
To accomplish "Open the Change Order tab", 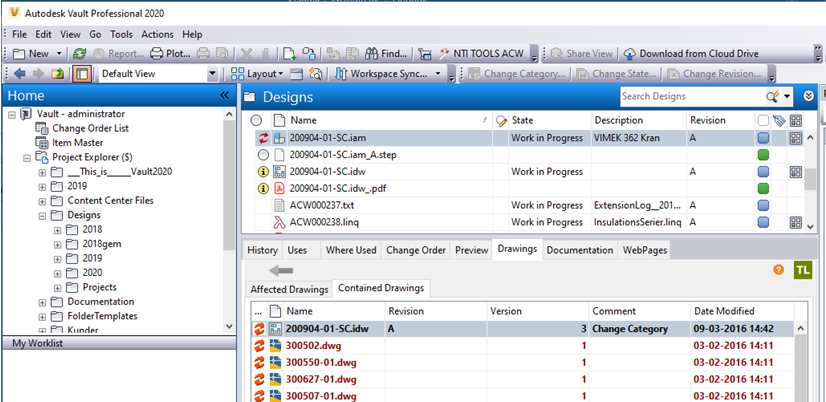I will pos(416,250).
